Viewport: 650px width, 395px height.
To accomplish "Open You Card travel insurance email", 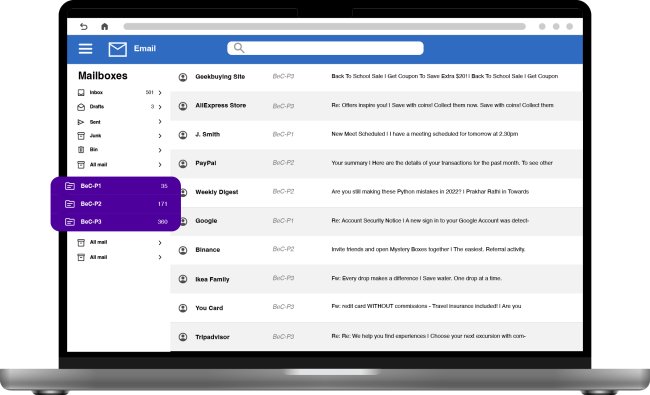I will click(x=426, y=306).
